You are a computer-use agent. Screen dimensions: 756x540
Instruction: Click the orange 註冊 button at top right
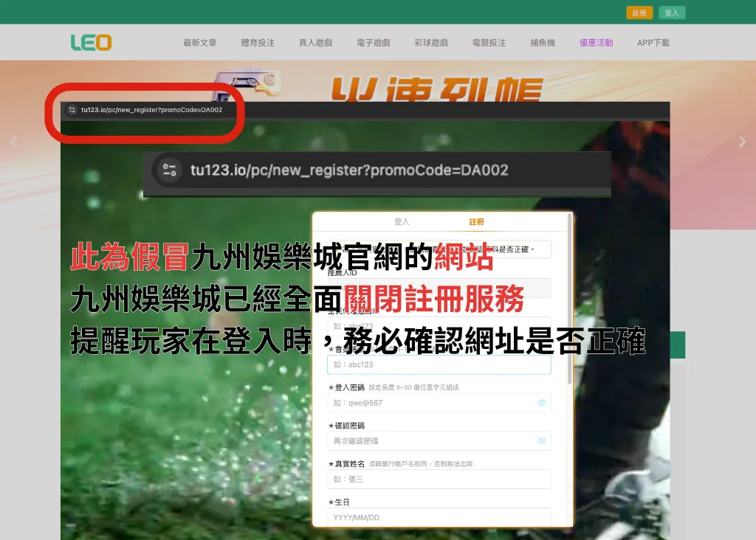639,13
